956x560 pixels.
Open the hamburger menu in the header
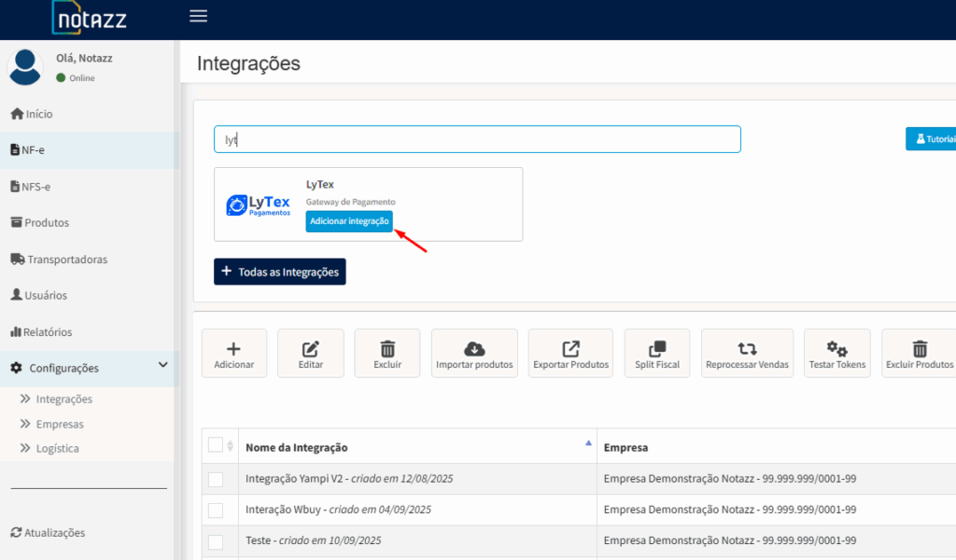coord(198,16)
